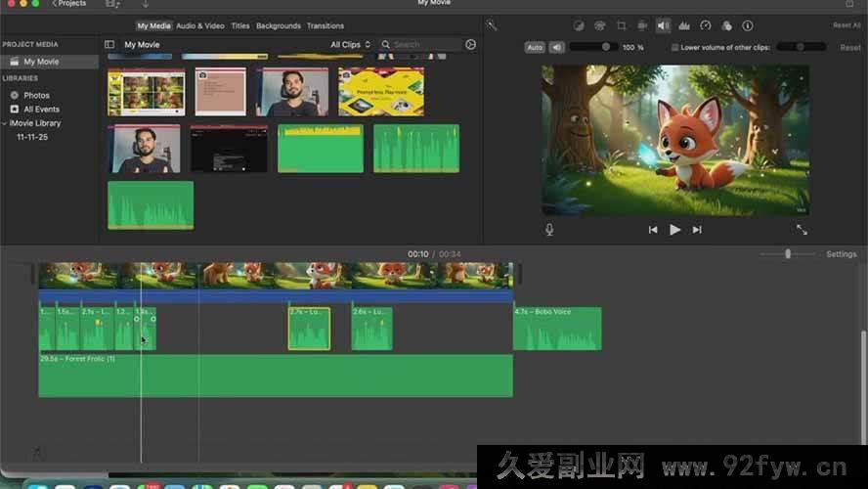The width and height of the screenshot is (868, 489).
Task: Open the All Clips filter dropdown
Action: [x=350, y=45]
